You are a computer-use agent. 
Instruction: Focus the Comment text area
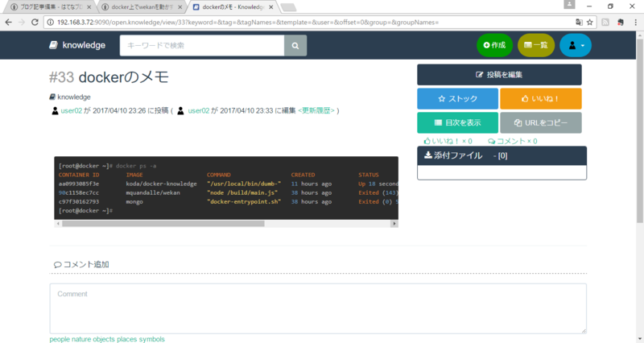pyautogui.click(x=318, y=308)
